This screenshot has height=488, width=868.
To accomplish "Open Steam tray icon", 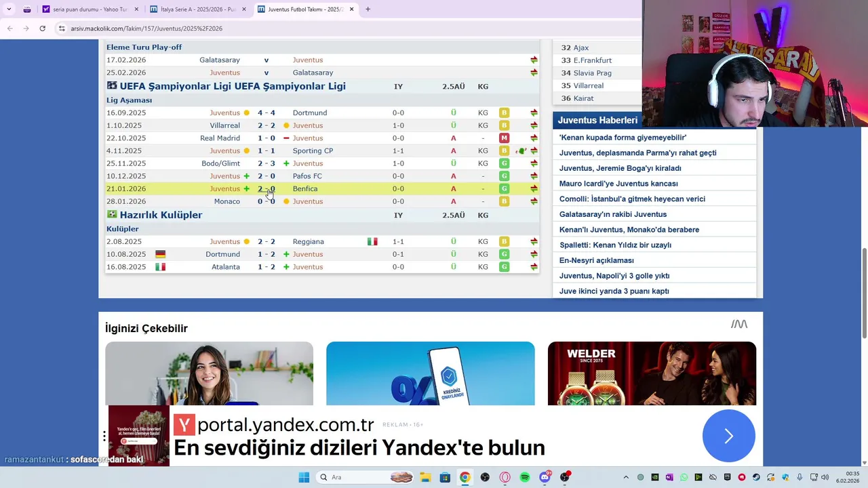I will point(756,477).
